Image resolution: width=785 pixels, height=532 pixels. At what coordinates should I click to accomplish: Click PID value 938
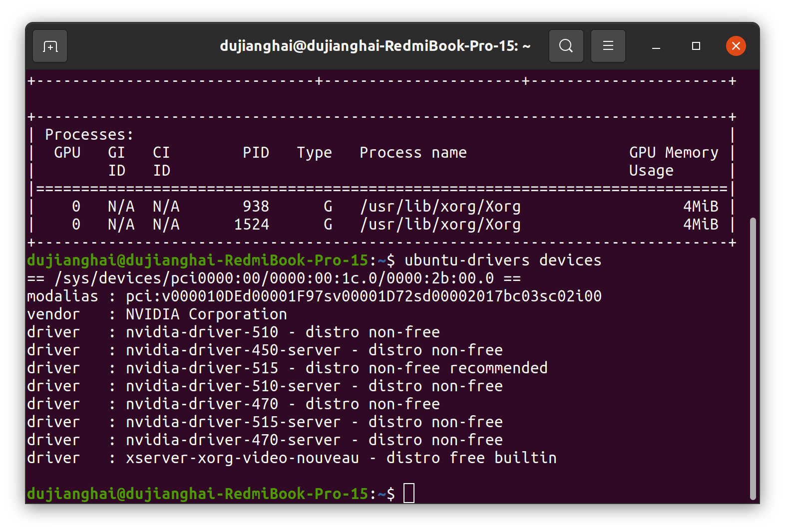tap(256, 206)
